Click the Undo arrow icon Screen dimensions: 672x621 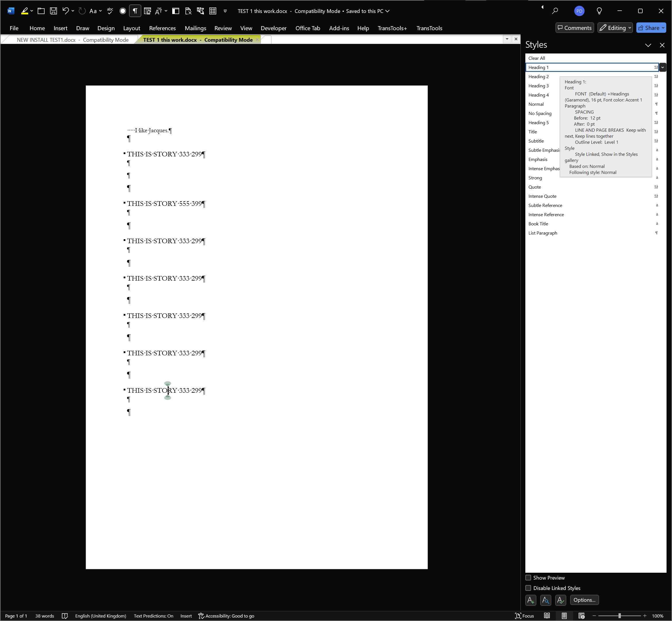click(66, 11)
